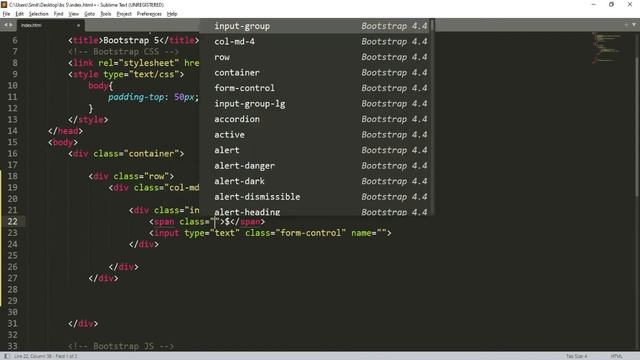Viewport: 640px width, 360px height.
Task: Click the link rel stylesheet on line 8
Action: (x=133, y=63)
